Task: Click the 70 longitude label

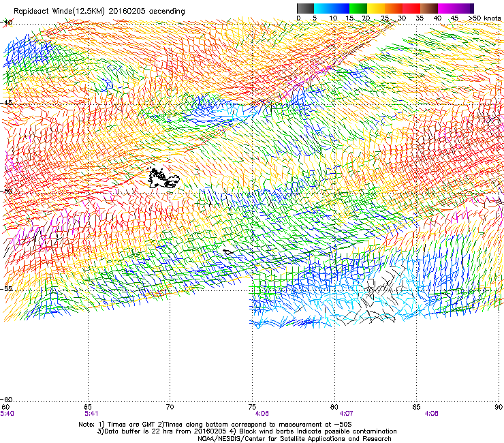Action: 170,407
